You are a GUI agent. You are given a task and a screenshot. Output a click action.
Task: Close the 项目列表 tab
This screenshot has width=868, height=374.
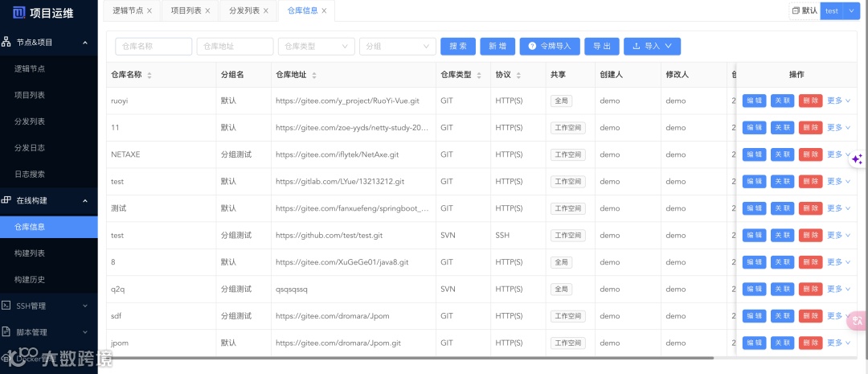(207, 11)
